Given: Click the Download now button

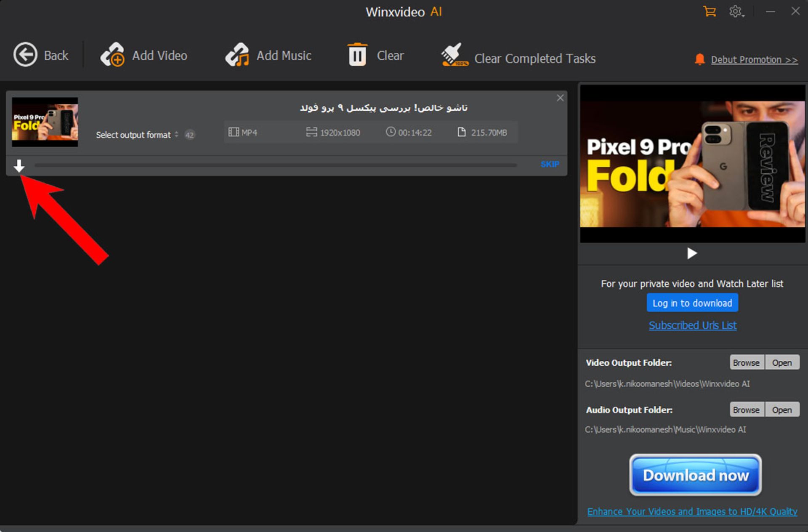Looking at the screenshot, I should click(x=695, y=475).
